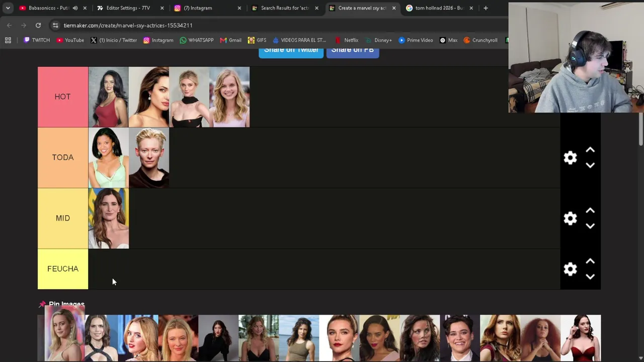Image resolution: width=644 pixels, height=362 pixels.
Task: Expand the tab search dropdown arrow
Action: point(8,8)
